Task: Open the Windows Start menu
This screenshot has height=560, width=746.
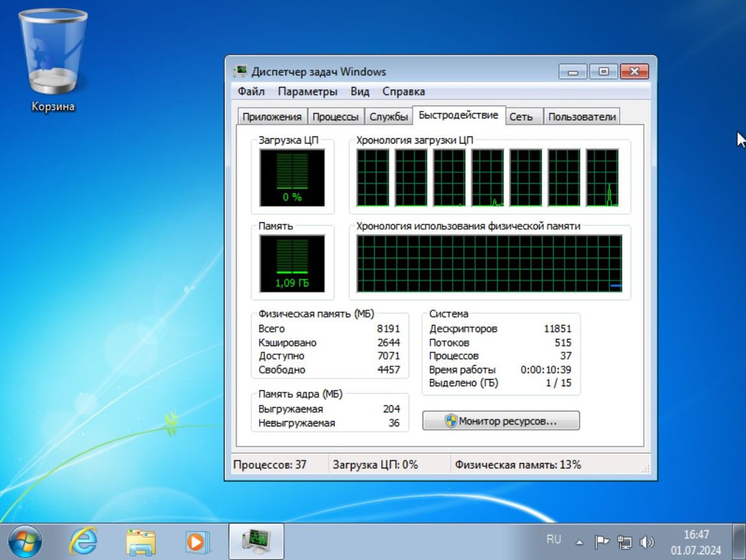Action: 24,539
